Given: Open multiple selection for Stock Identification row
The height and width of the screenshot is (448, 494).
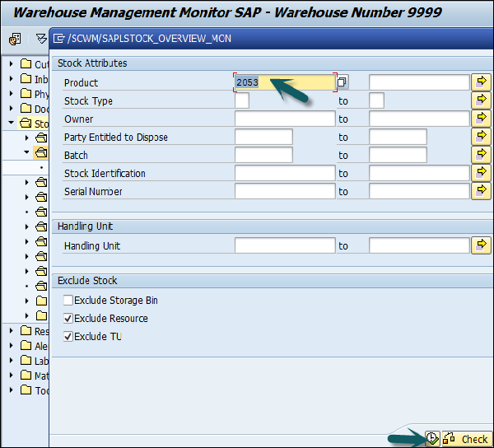Looking at the screenshot, I should coord(481,173).
